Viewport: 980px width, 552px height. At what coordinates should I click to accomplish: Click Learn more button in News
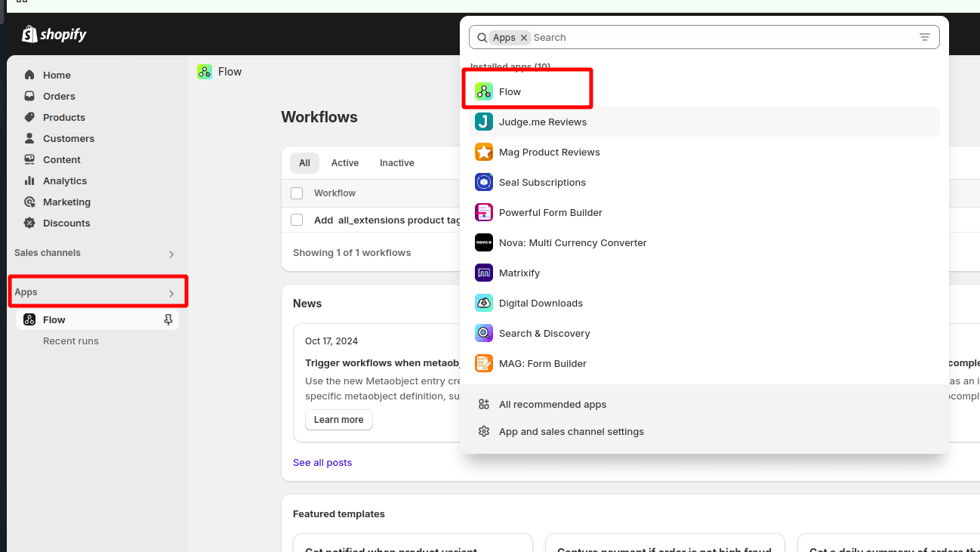(x=339, y=420)
